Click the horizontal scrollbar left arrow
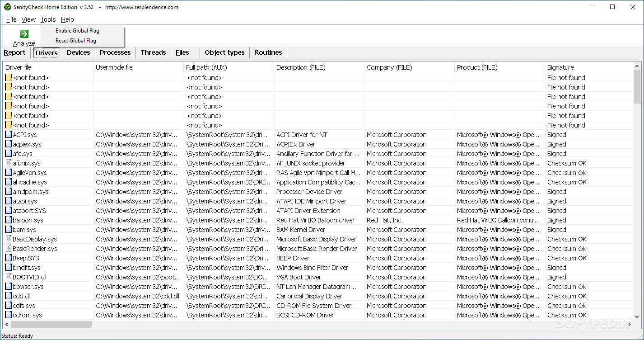Image resolution: width=644 pixels, height=340 pixels. click(7, 325)
